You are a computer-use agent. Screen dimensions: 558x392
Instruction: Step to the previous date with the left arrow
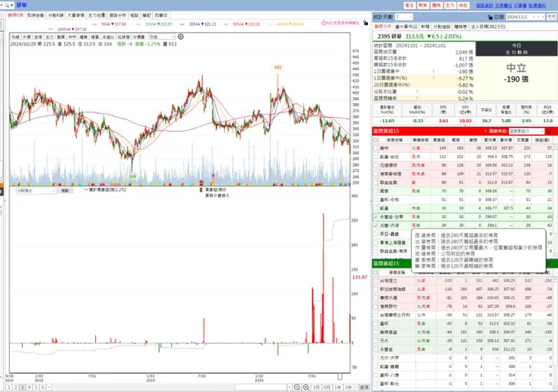538,17
